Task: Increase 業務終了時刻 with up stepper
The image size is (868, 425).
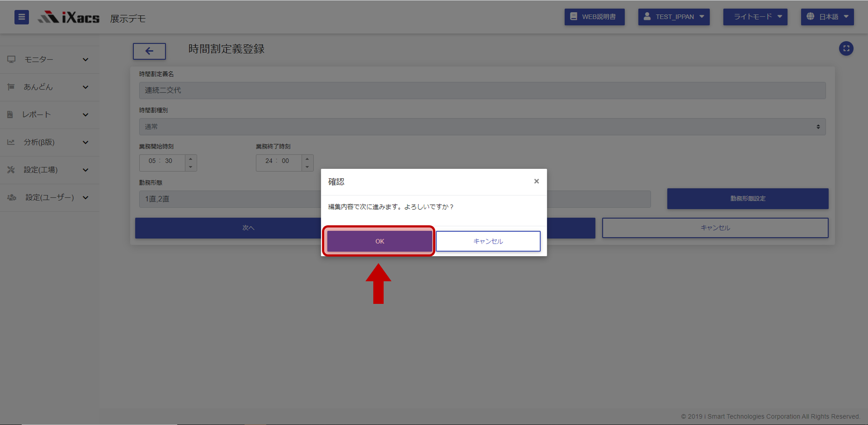Action: point(307,159)
